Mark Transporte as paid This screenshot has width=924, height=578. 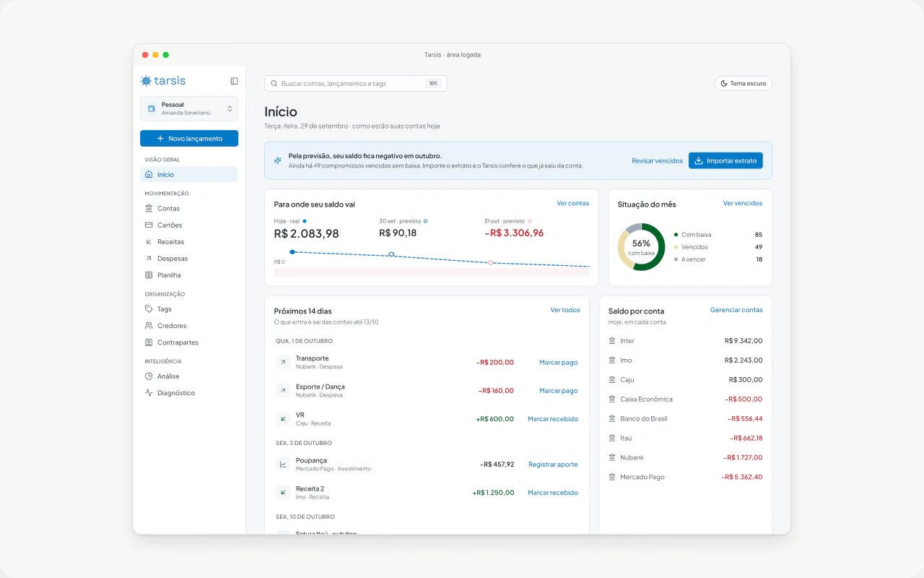tap(559, 363)
